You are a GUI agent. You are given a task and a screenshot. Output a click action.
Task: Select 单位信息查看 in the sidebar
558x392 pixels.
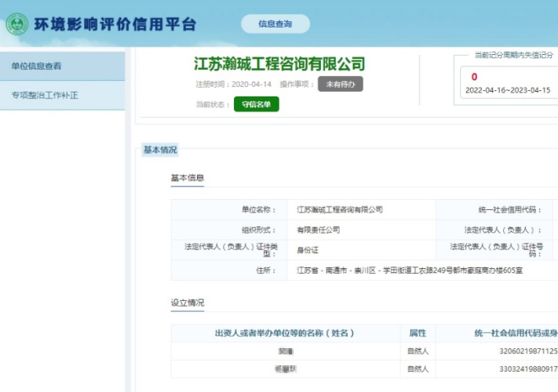tap(37, 67)
